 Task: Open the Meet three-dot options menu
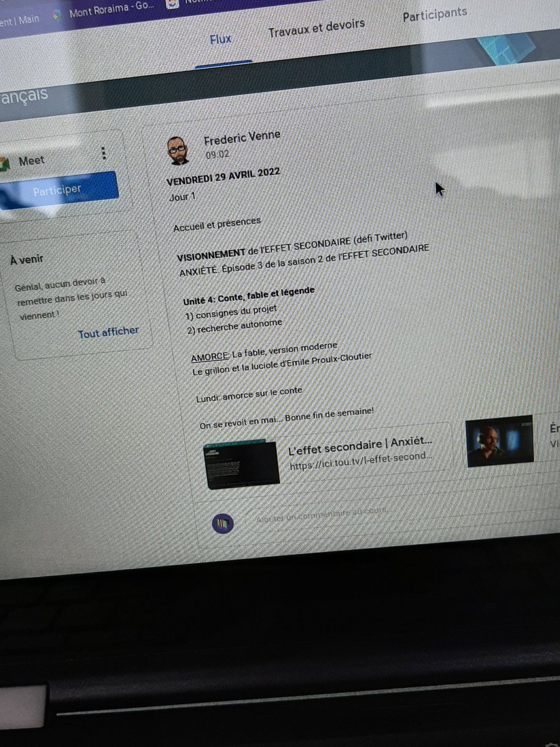coord(103,153)
